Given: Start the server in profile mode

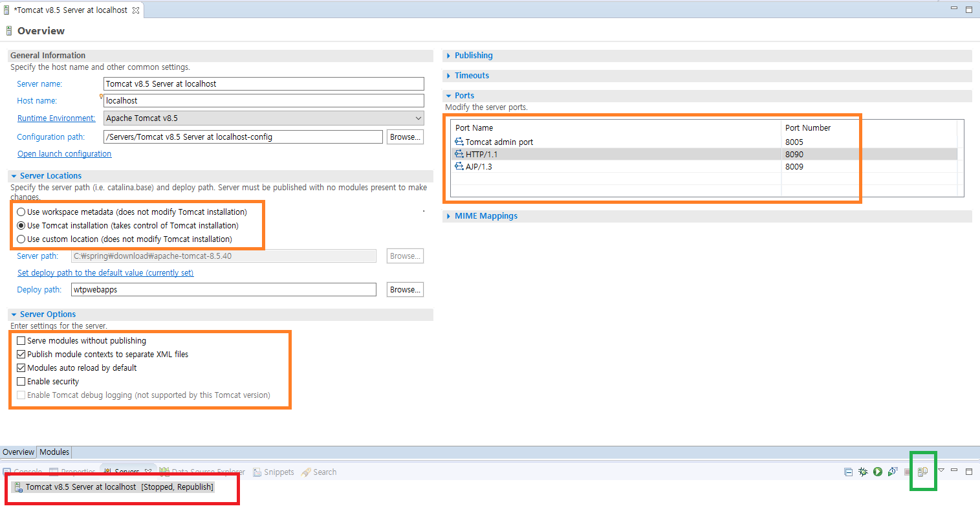Looking at the screenshot, I should [x=893, y=472].
